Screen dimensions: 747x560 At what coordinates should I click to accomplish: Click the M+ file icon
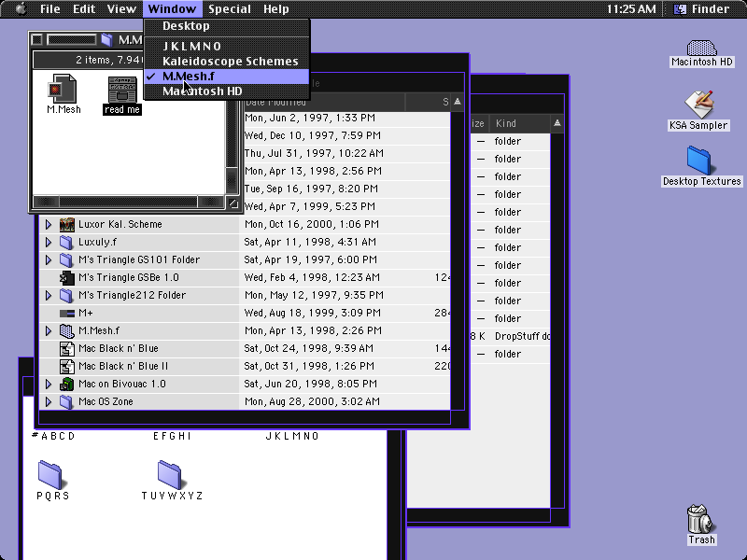click(x=66, y=313)
